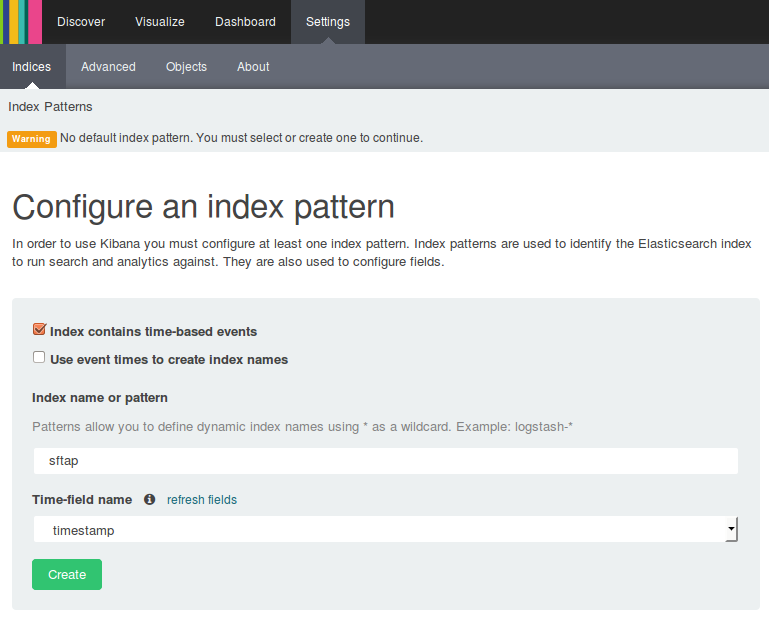The image size is (769, 618).
Task: Switch to the Indices tab
Action: click(x=31, y=67)
